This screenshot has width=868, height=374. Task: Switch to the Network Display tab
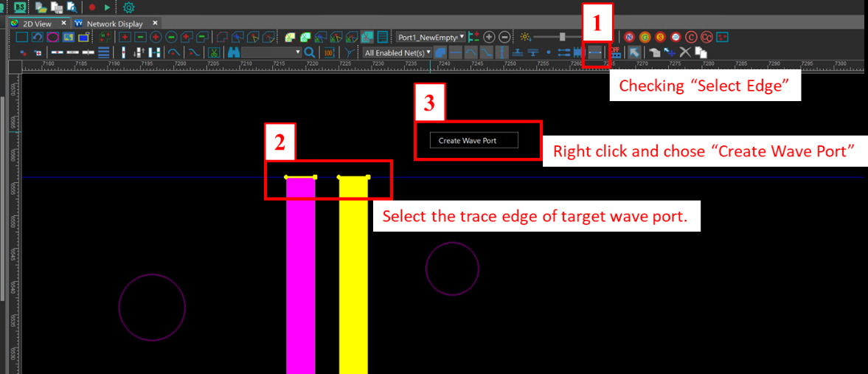(x=114, y=24)
